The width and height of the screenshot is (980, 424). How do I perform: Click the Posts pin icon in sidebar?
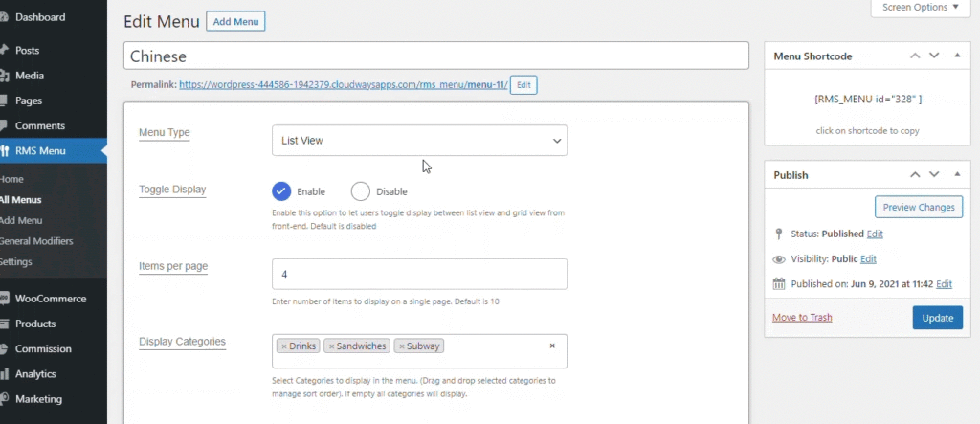tap(4, 50)
